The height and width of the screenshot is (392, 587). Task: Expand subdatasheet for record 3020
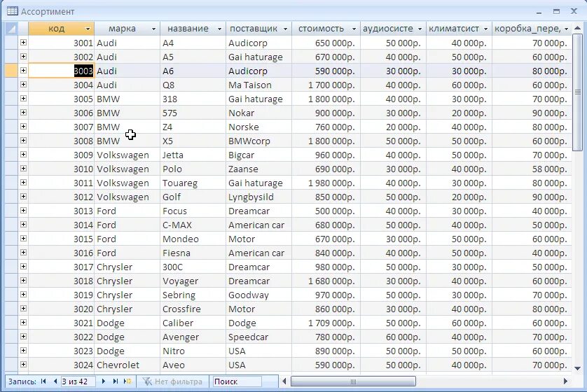click(23, 309)
